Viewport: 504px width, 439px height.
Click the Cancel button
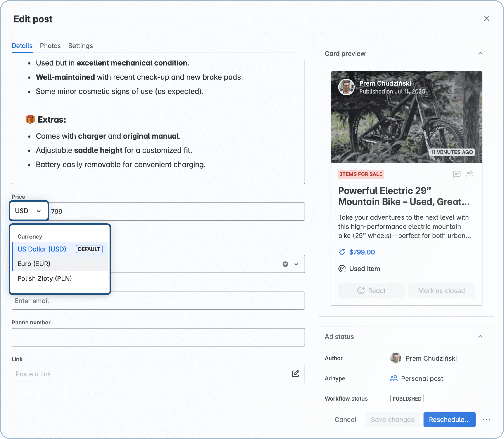(345, 420)
